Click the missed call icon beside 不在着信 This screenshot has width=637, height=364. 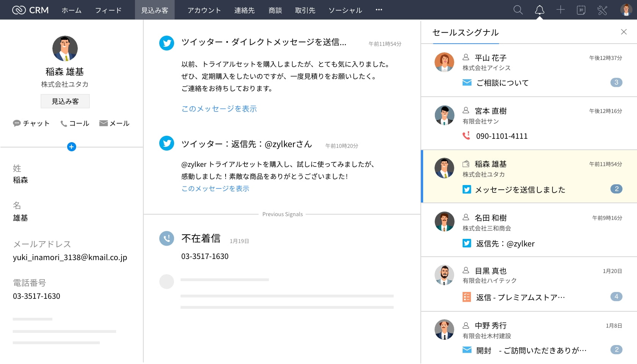(x=166, y=238)
